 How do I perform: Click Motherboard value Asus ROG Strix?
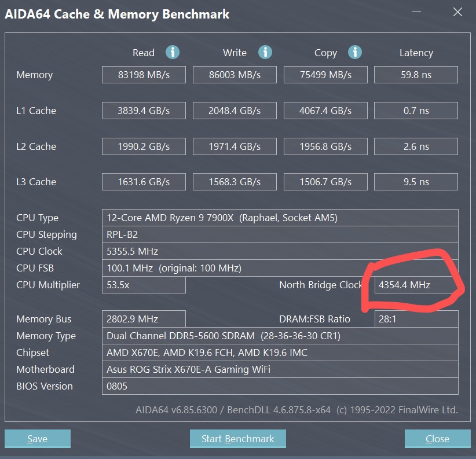pos(280,369)
